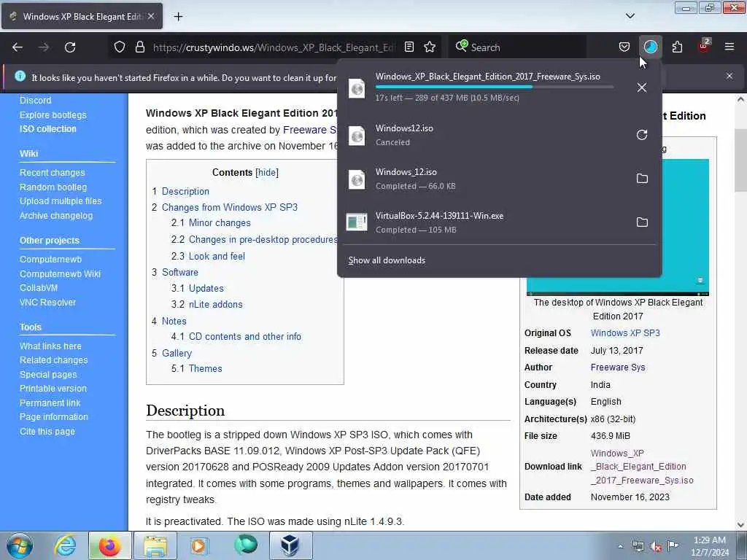Open What links here tool
747x560 pixels.
pyautogui.click(x=50, y=346)
